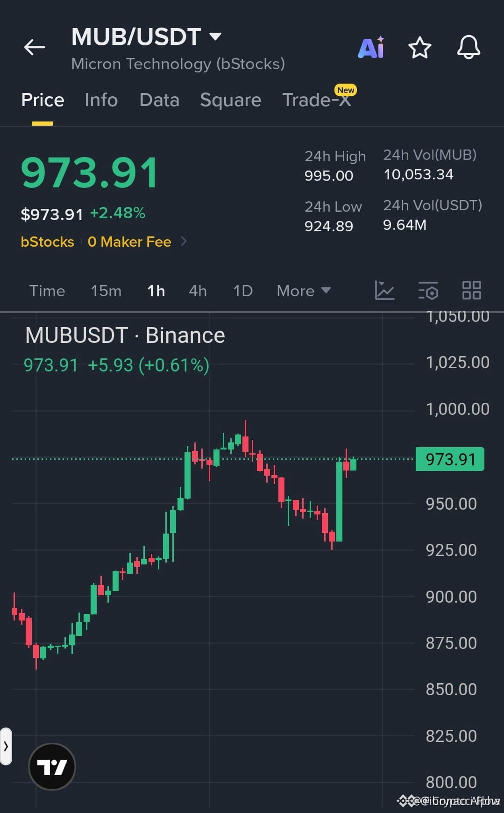504x813 pixels.
Task: Click the 950.00 price axis label
Action: pos(451,504)
